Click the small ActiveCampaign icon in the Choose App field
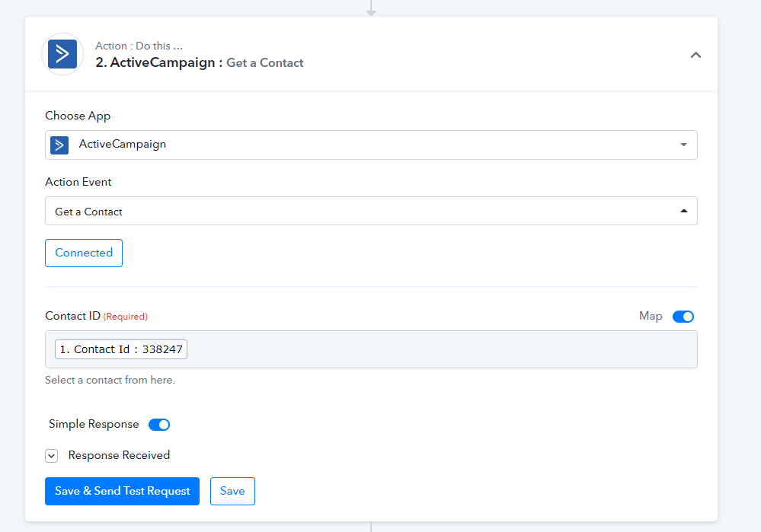The height and width of the screenshot is (532, 761). click(x=59, y=145)
